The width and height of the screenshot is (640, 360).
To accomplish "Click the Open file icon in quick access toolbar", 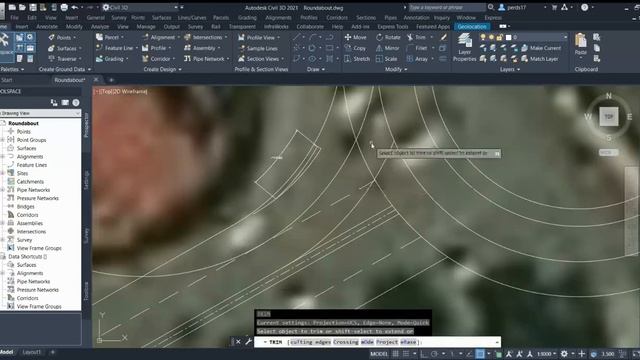I will 22,7.
